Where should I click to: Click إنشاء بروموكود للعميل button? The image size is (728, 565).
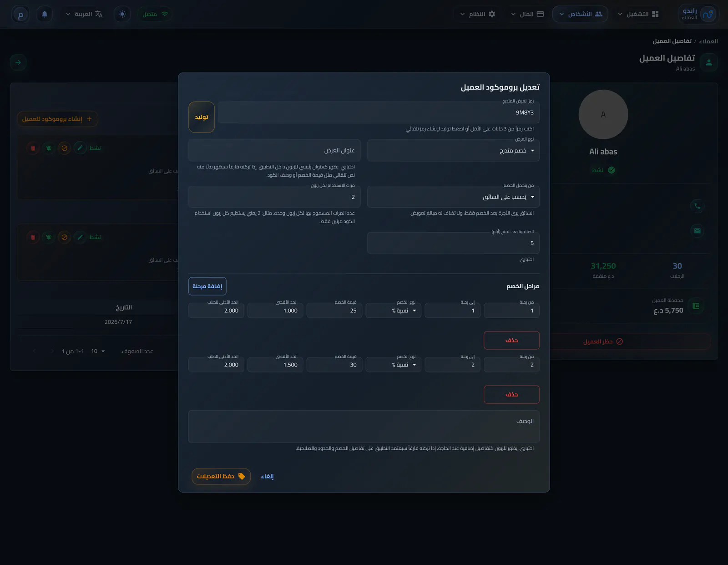[x=57, y=119]
